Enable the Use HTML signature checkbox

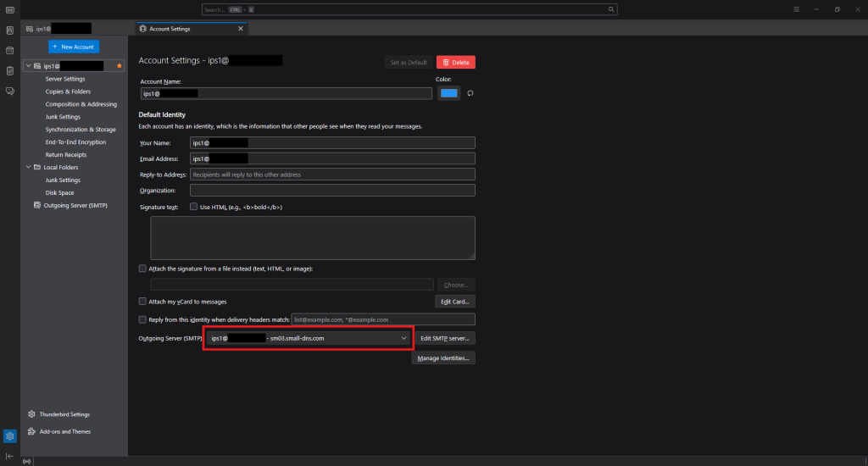pyautogui.click(x=194, y=207)
